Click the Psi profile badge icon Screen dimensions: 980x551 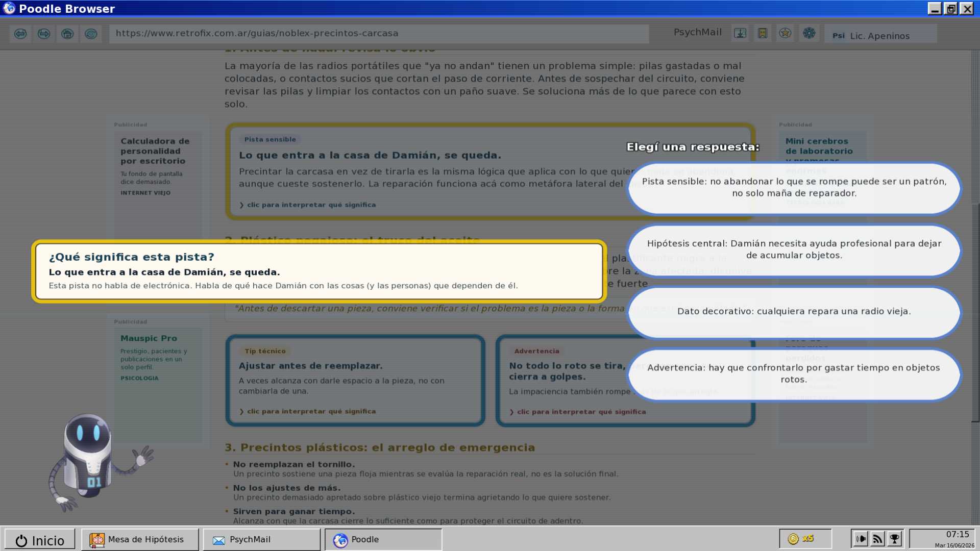(x=838, y=36)
